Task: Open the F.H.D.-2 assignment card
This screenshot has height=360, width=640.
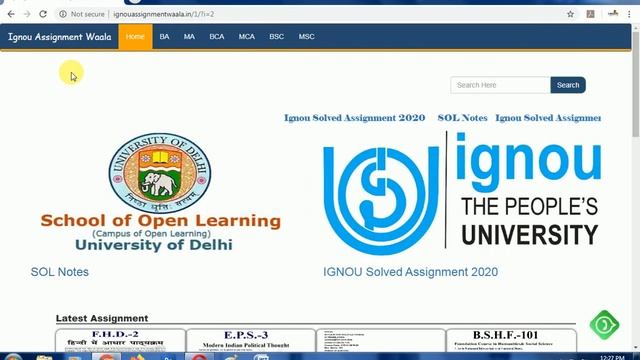Action: click(x=120, y=340)
